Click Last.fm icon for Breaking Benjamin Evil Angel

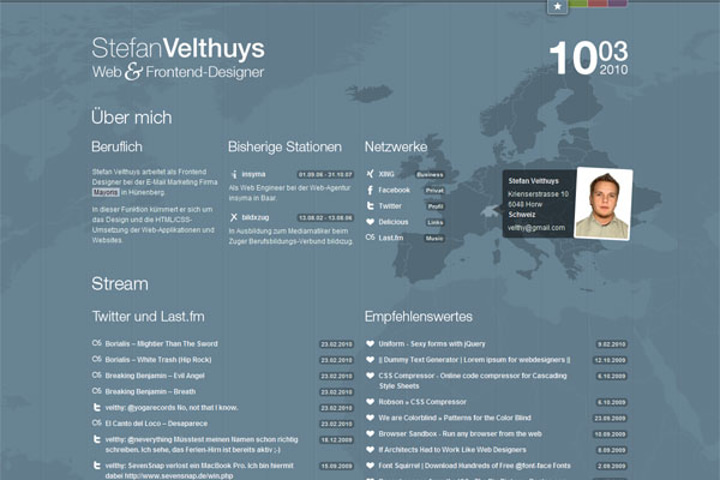pos(96,375)
